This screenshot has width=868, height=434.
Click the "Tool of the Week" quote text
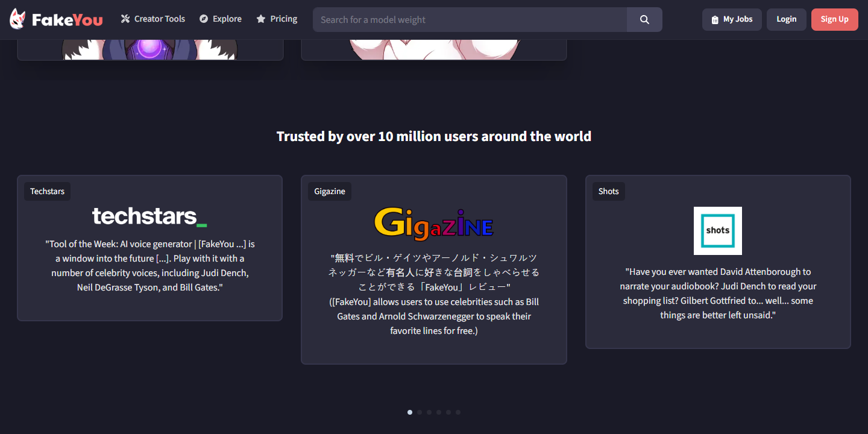click(150, 266)
